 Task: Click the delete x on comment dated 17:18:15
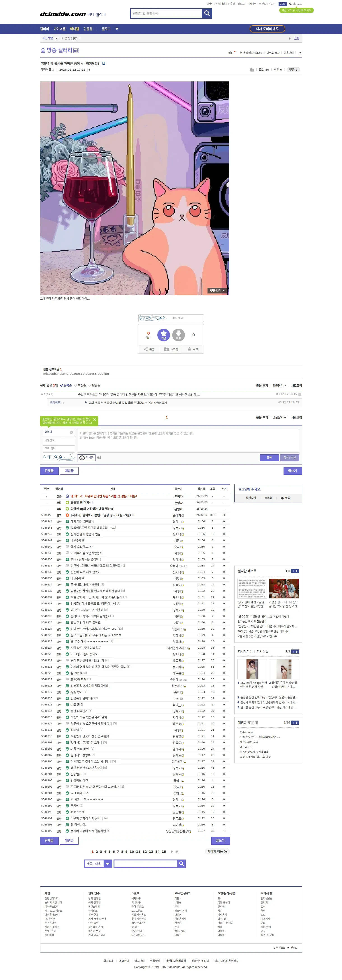pos(300,395)
